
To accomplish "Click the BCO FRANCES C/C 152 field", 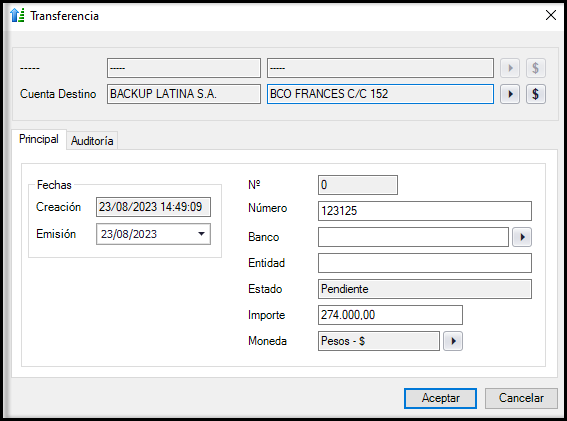I will click(x=380, y=94).
